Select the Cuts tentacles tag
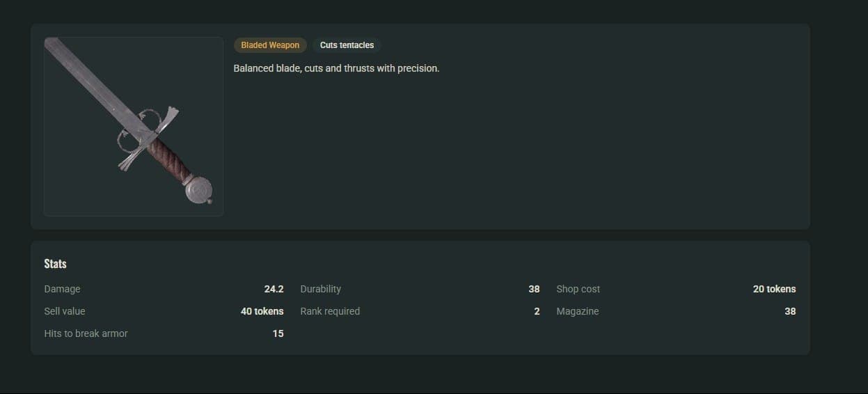The height and width of the screenshot is (394, 868). [x=347, y=45]
